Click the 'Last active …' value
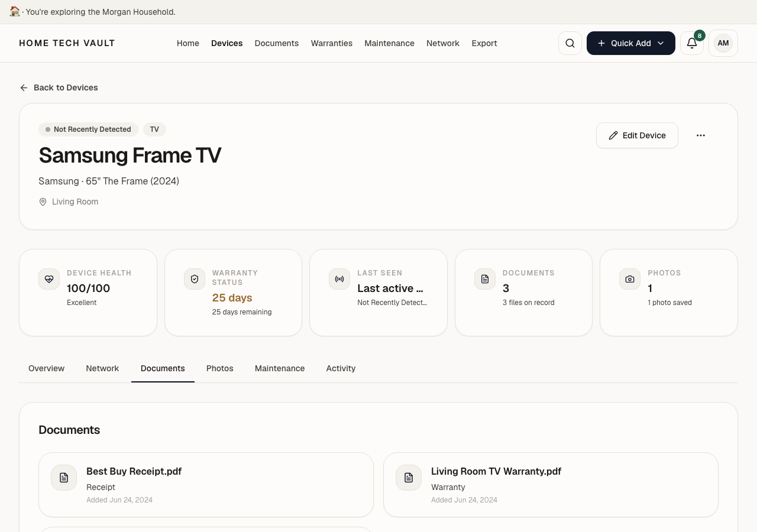The height and width of the screenshot is (532, 757). click(x=390, y=288)
